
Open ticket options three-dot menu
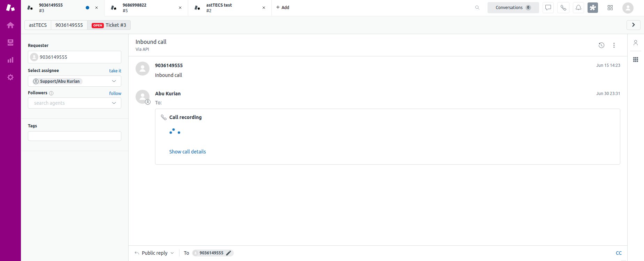tap(614, 45)
